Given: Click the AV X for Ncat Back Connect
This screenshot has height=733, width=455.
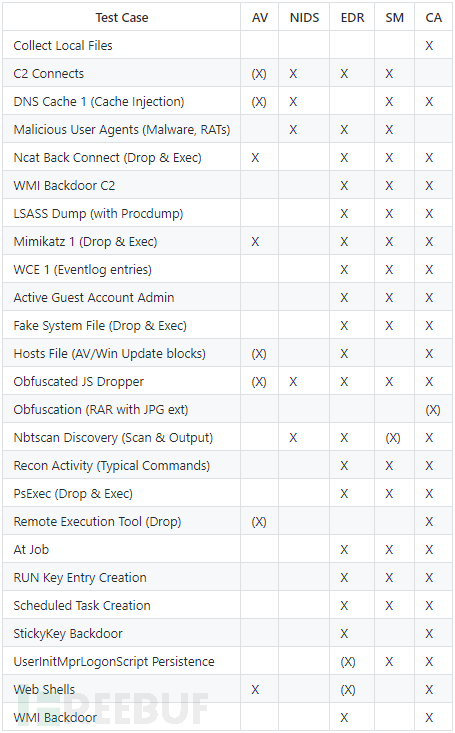Looking at the screenshot, I should [255, 158].
